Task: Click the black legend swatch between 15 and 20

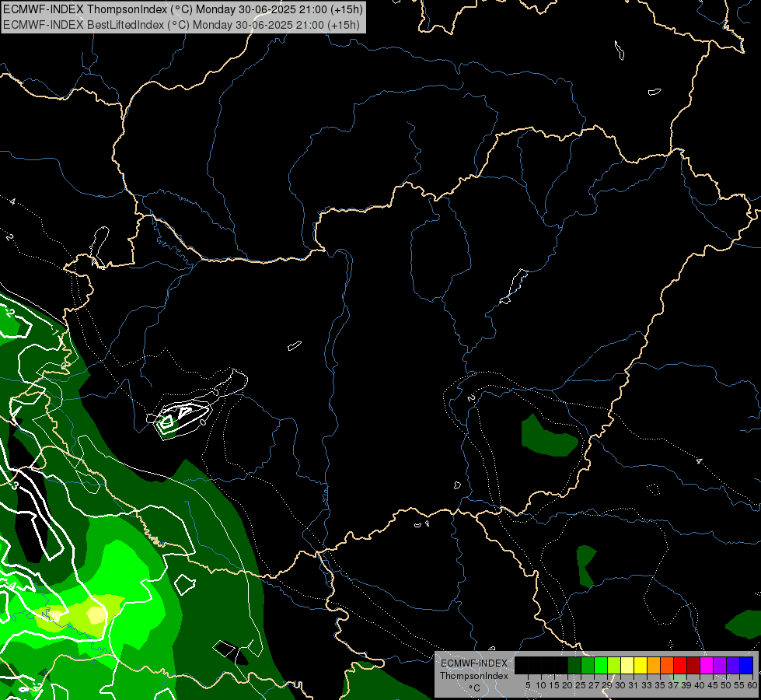Action: coord(561,665)
